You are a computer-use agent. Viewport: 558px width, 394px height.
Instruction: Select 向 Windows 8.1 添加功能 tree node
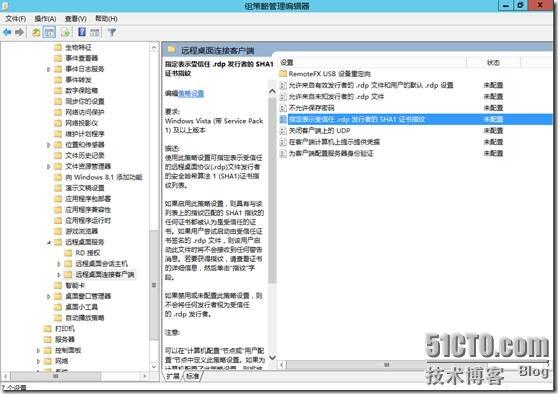pos(104,177)
